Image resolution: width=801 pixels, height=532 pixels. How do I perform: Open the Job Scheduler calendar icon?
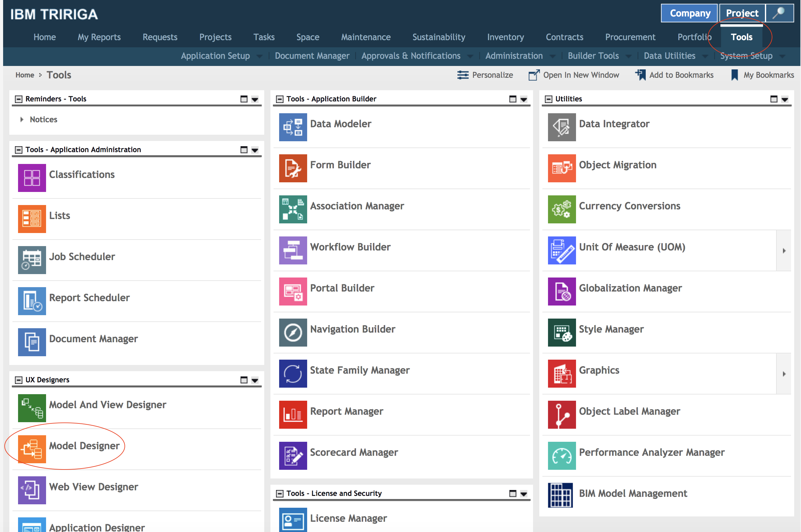click(32, 260)
